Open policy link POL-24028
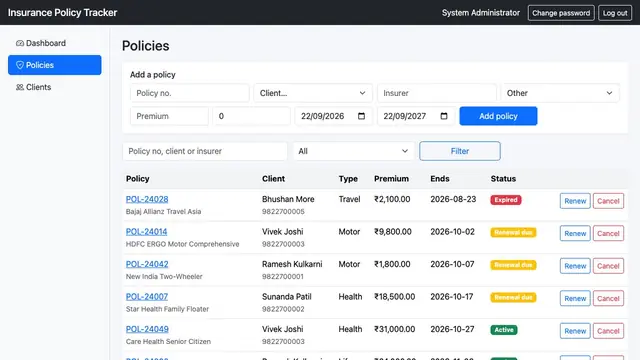Image resolution: width=640 pixels, height=360 pixels. coord(147,199)
